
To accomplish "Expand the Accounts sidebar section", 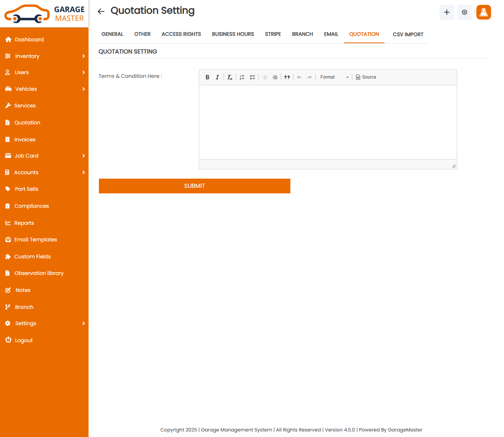I will 44,172.
